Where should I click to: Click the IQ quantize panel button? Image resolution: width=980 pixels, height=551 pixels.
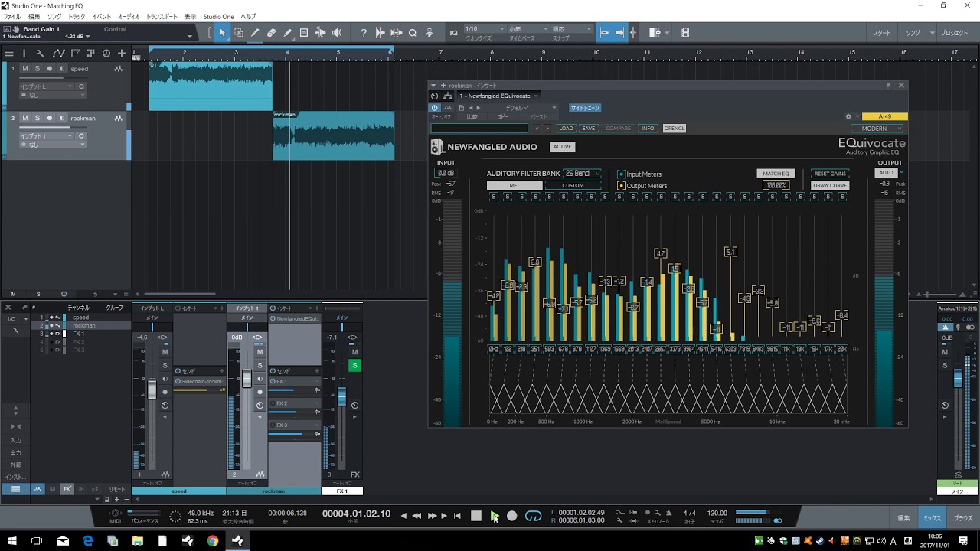pos(453,32)
